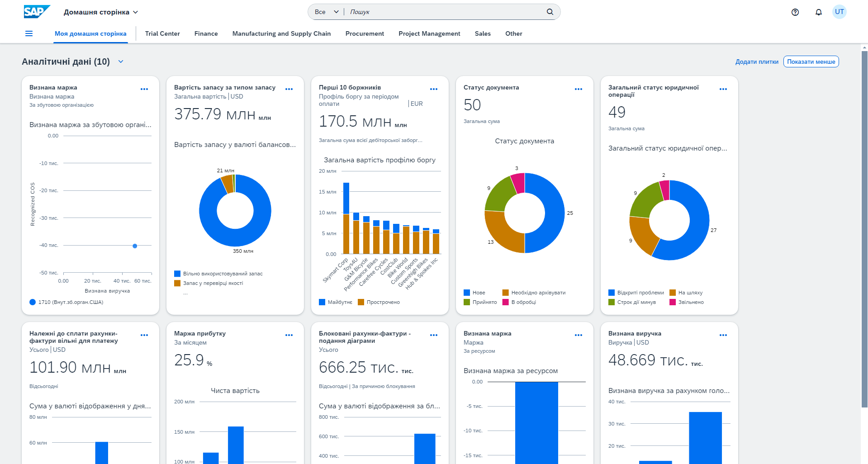
Task: Collapse the Аналітичні дані section
Action: pos(121,62)
